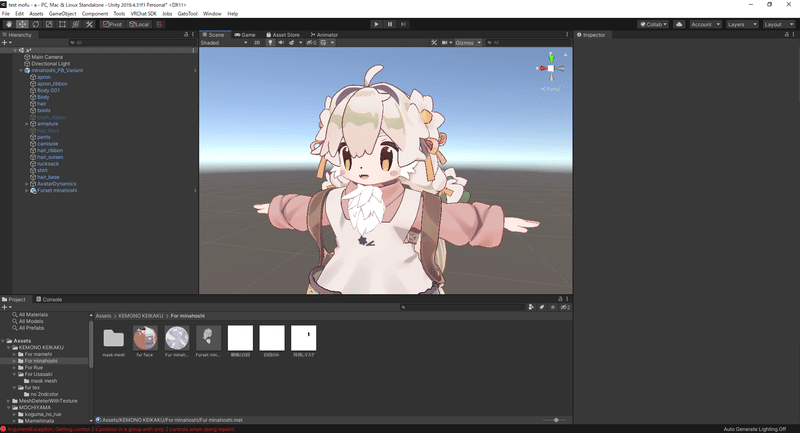Screen dimensions: 800x433
Task: Toggle scene lighting
Action: click(x=270, y=43)
